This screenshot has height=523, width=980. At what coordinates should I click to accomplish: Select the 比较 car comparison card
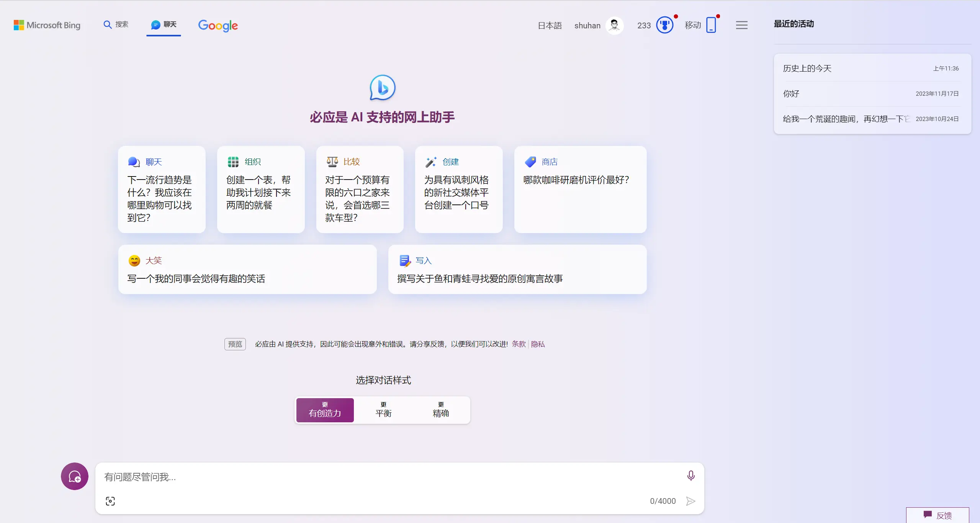click(x=360, y=190)
